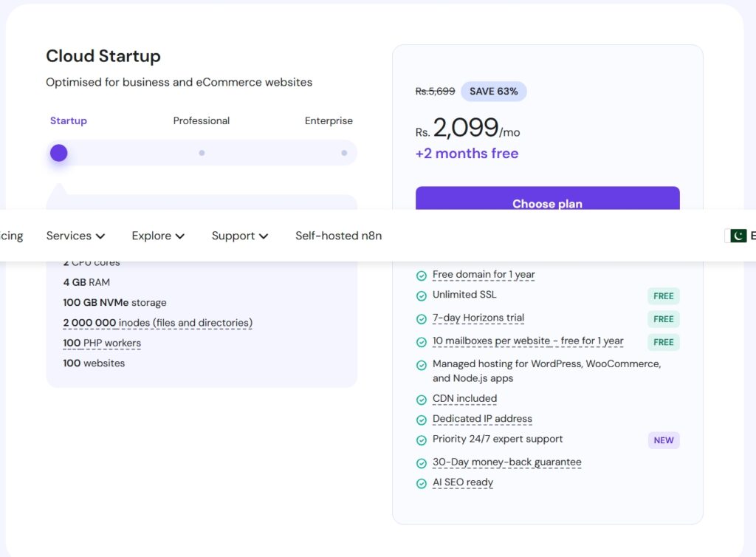Switch to the Enterprise plan label
Screen dimensions: 756x557
tap(329, 120)
